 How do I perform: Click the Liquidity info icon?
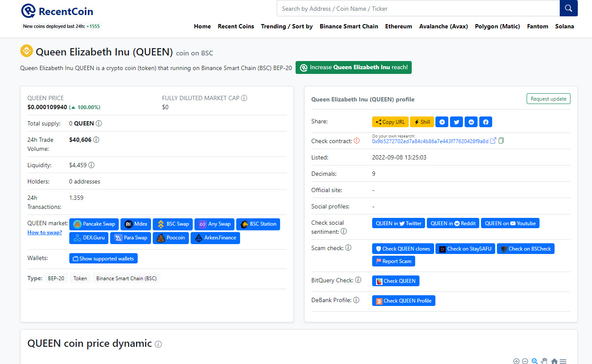coord(92,165)
